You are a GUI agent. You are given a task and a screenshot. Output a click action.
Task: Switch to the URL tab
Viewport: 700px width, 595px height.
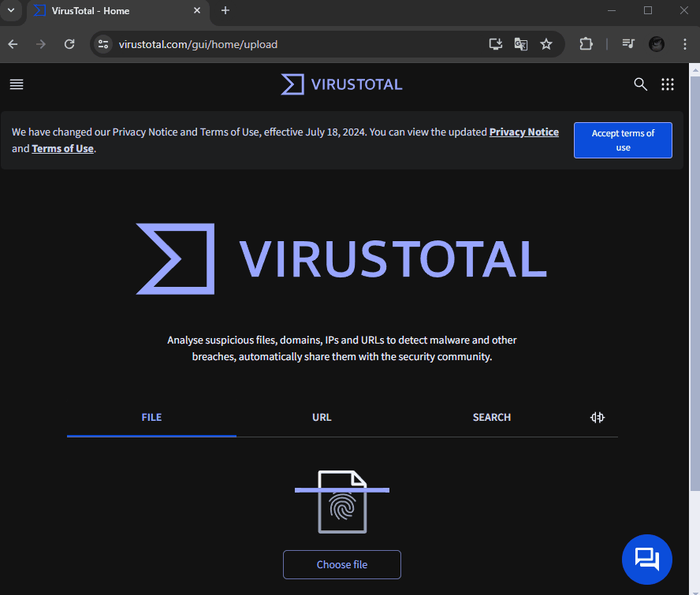[322, 418]
